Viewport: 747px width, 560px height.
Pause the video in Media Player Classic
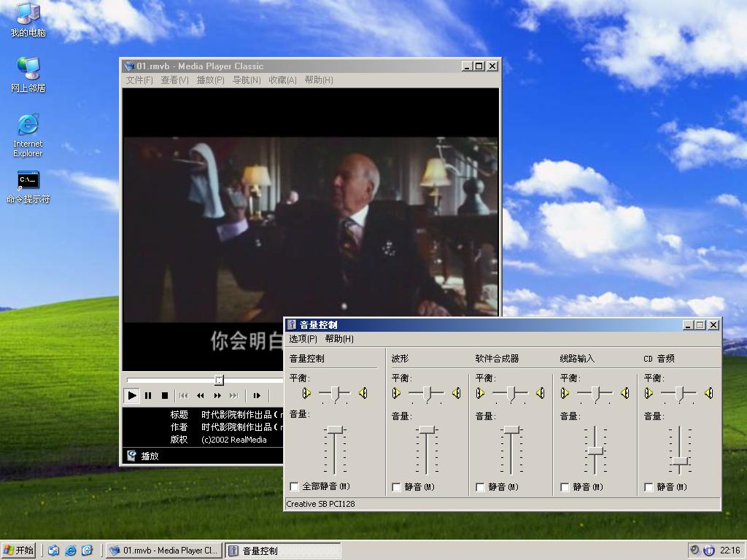[x=148, y=395]
